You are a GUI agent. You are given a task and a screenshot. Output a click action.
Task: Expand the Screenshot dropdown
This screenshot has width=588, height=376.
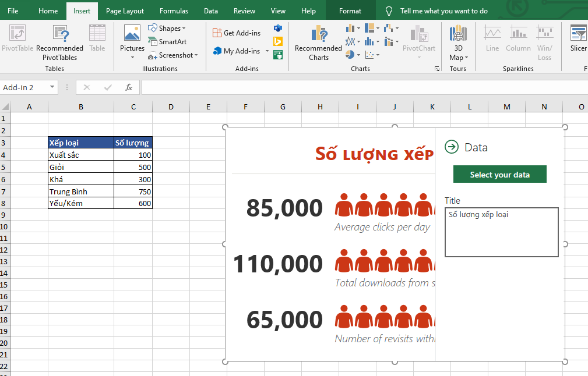(x=196, y=55)
